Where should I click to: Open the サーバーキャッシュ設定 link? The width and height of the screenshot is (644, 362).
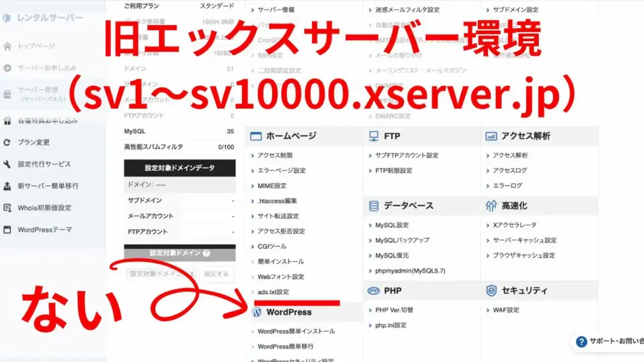pyautogui.click(x=525, y=241)
